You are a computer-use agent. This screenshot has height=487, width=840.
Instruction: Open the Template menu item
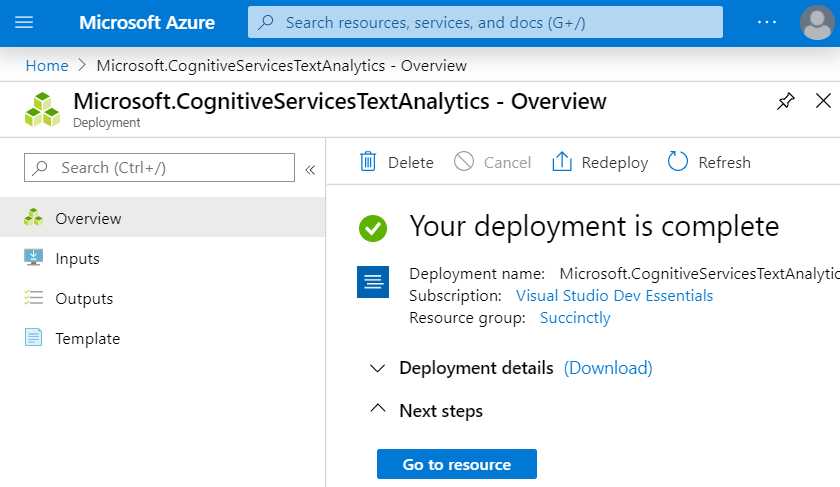pyautogui.click(x=162, y=338)
